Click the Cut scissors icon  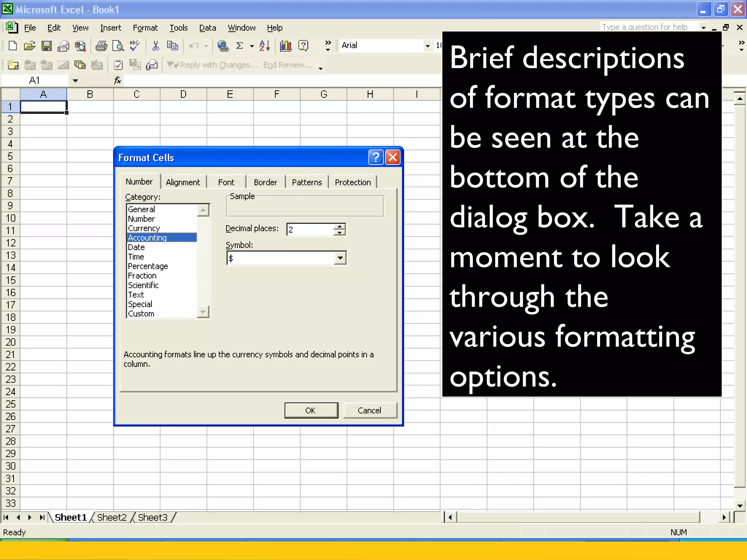(x=156, y=46)
